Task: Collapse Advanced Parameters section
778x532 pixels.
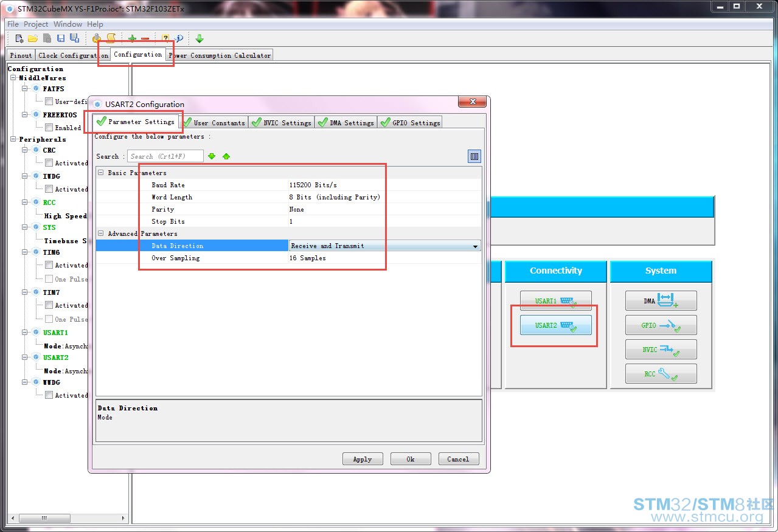Action: click(101, 233)
